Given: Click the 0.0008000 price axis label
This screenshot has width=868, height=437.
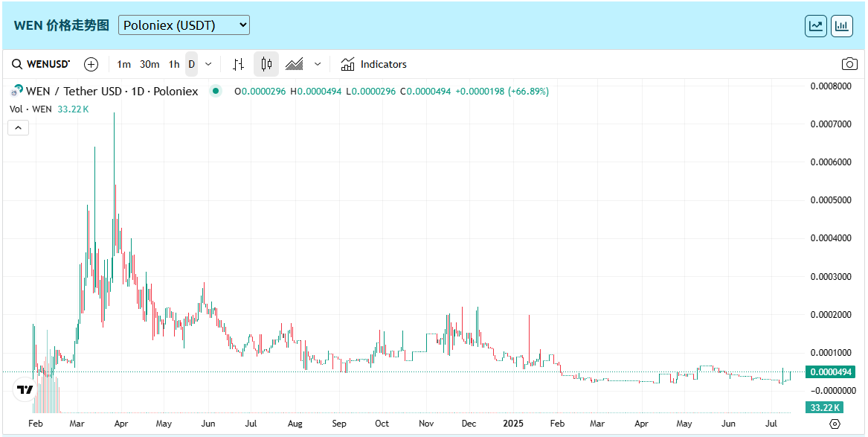Looking at the screenshot, I should click(x=831, y=86).
